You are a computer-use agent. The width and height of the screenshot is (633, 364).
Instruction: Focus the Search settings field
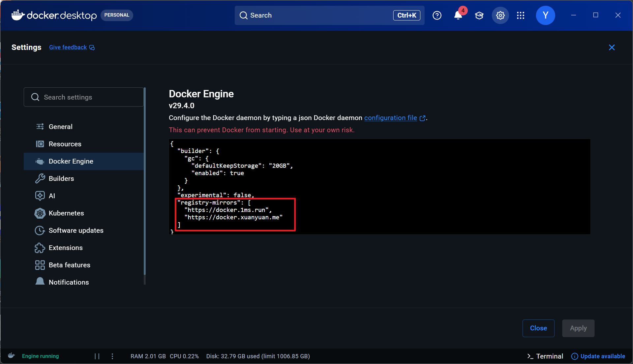84,97
